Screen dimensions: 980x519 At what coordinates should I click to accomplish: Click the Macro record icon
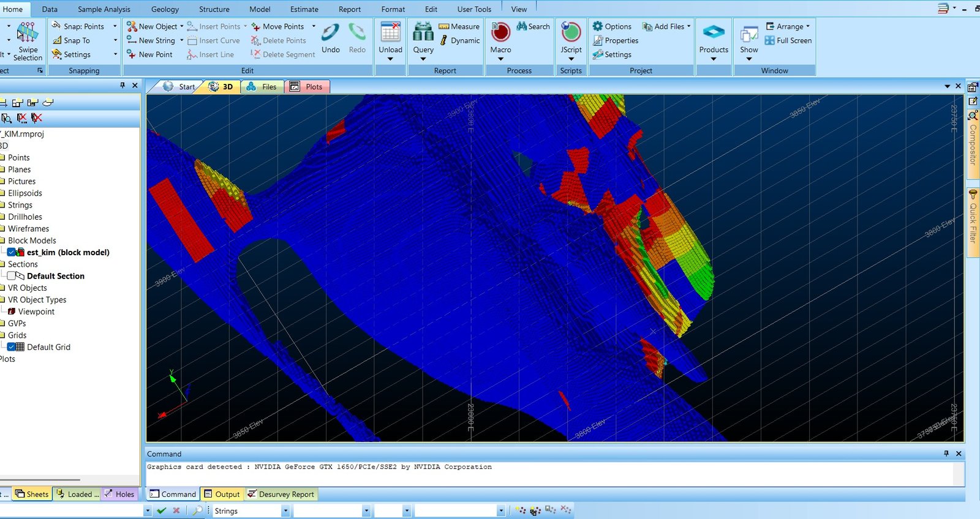tap(500, 32)
